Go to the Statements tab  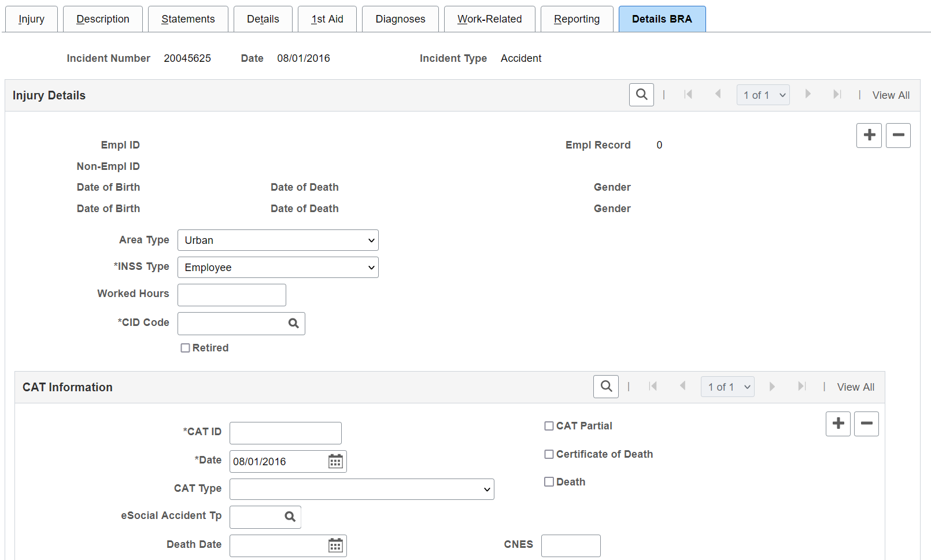pos(188,19)
